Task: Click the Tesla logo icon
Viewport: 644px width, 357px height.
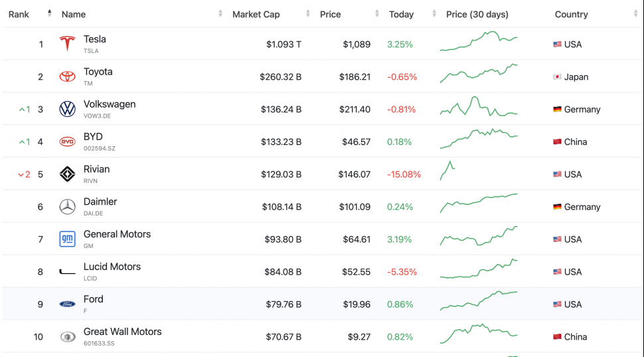Action: point(67,45)
